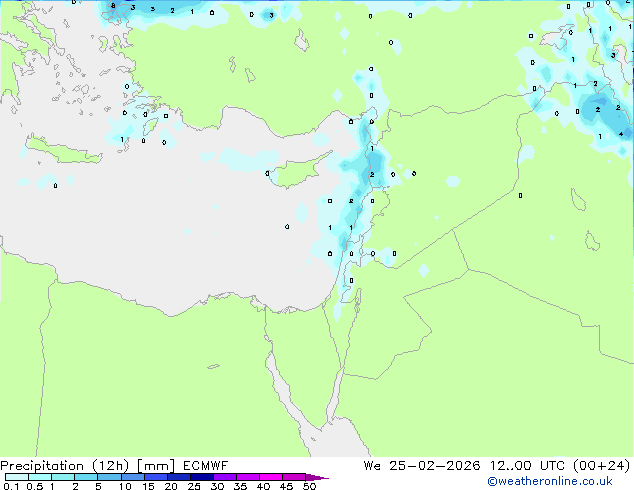634x490 pixels.
Task: Click the weatheronline.co.uk credit link
Action: (x=550, y=481)
